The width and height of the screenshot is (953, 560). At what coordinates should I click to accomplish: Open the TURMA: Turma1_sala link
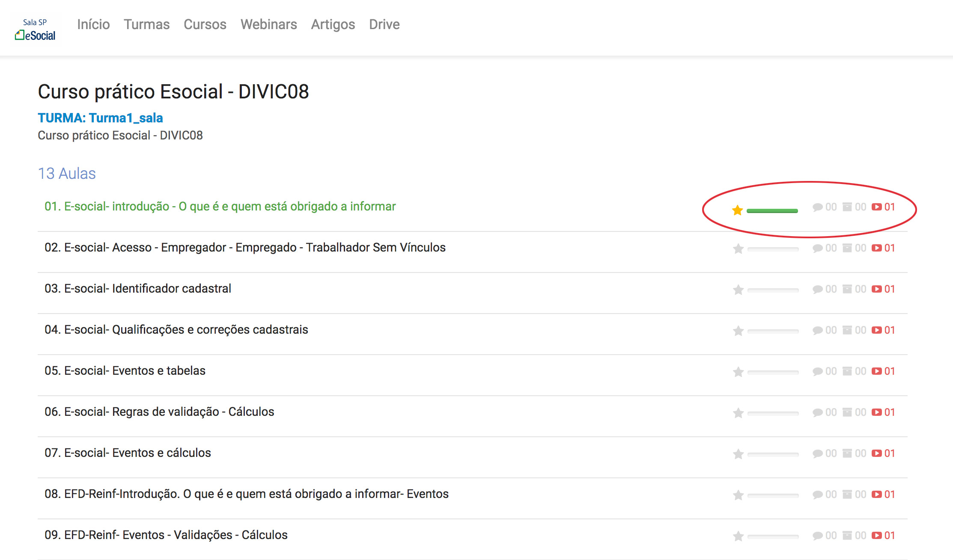coord(100,118)
